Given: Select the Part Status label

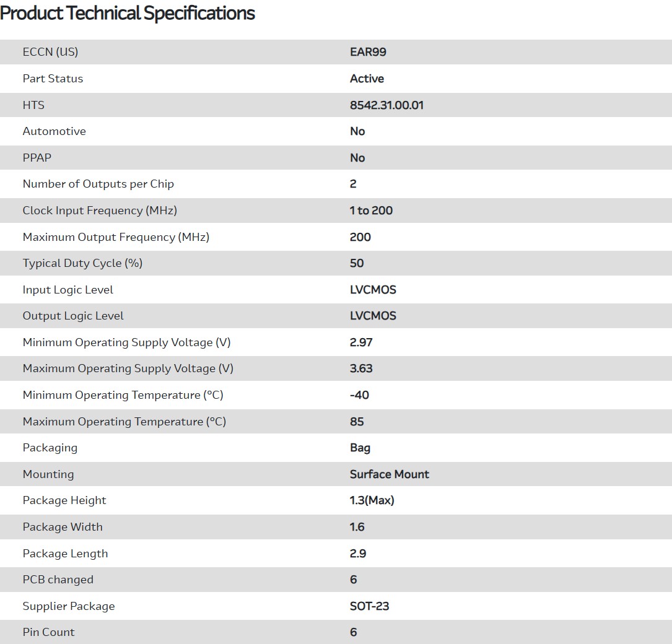Looking at the screenshot, I should tap(53, 79).
